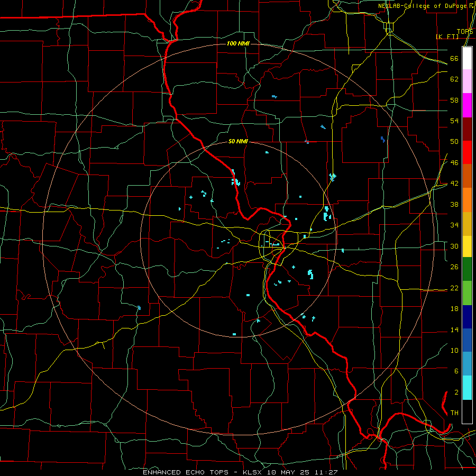Pick the bright red 50 kft legend swatch
The height and width of the screenshot is (476, 476).
click(467, 152)
